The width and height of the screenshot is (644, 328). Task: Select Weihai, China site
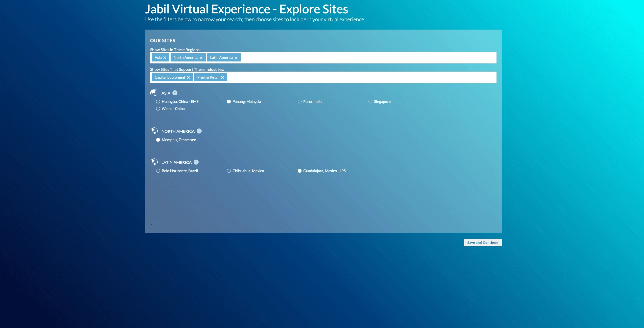(x=158, y=108)
